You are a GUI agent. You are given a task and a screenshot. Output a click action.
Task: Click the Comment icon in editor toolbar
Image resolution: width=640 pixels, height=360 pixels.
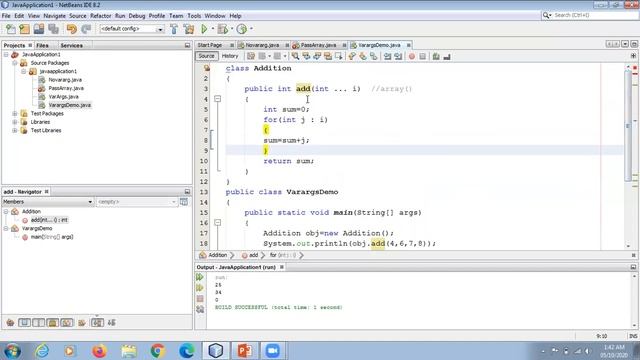(x=436, y=56)
